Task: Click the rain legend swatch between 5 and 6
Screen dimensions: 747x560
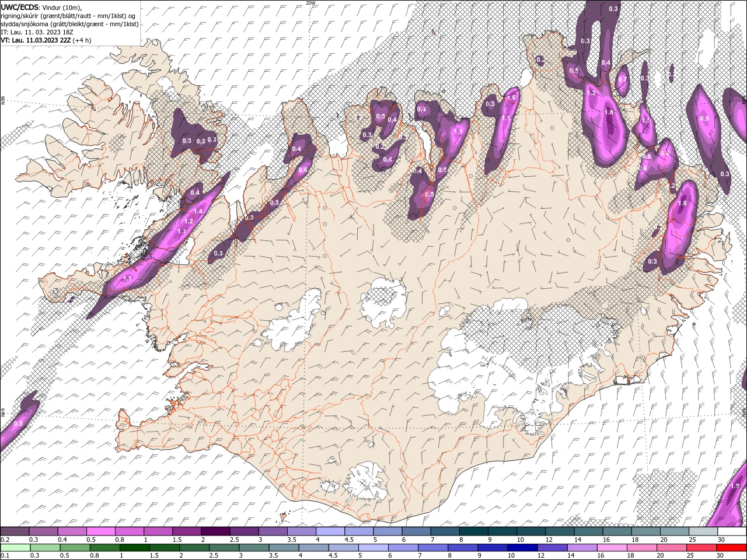Action: (x=374, y=548)
